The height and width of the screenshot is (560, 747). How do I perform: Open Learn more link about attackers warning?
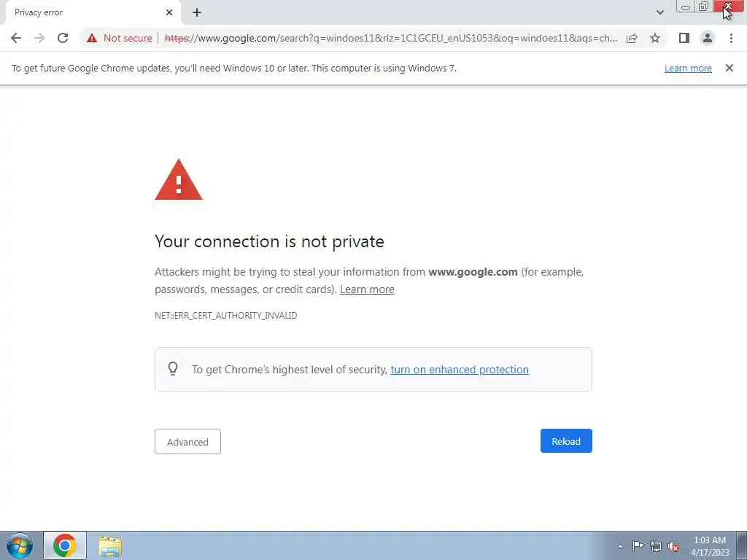click(x=367, y=289)
